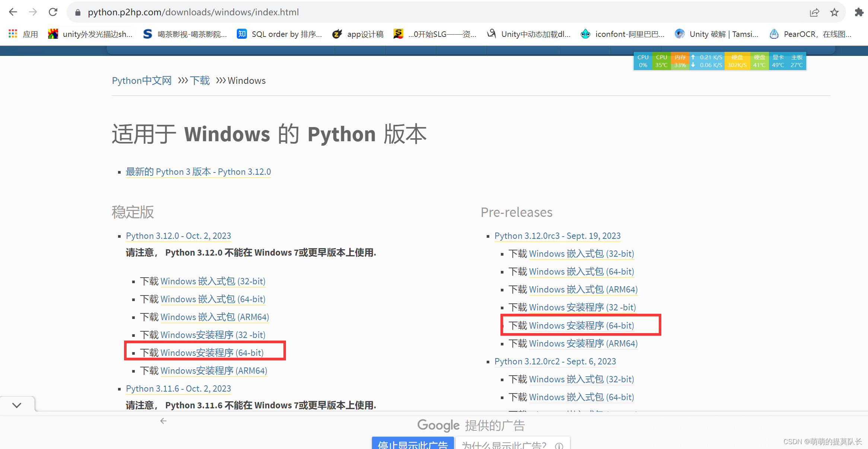Click the browser back arrow

[x=13, y=12]
